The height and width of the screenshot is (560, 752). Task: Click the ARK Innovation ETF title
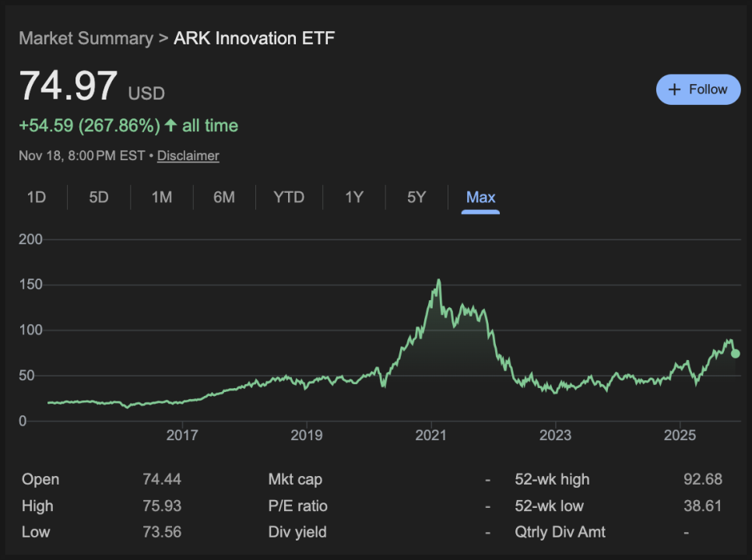(x=254, y=38)
